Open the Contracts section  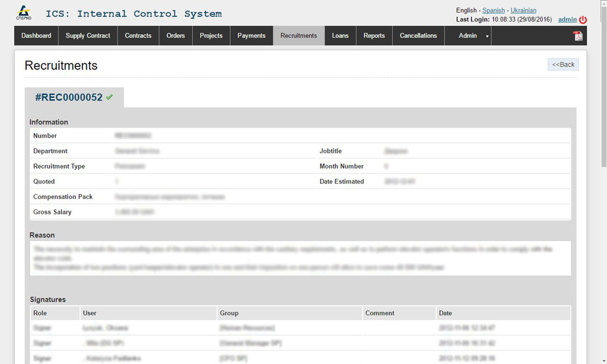pos(137,36)
